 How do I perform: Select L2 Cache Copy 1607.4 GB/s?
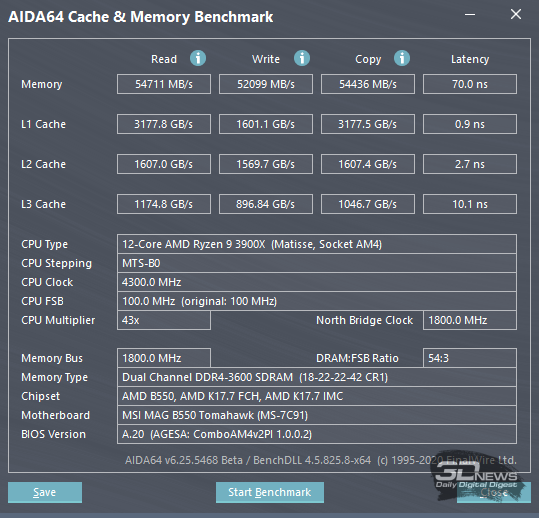[x=368, y=164]
